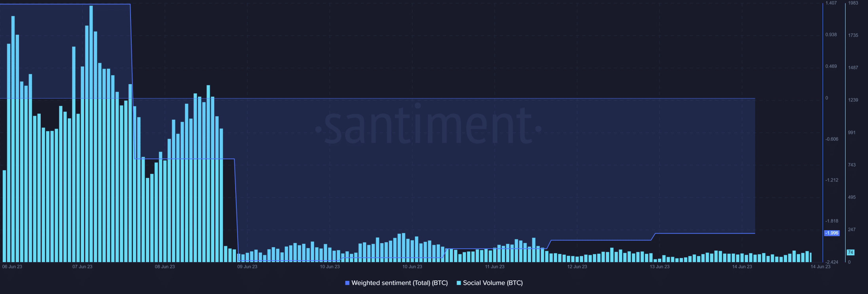
Task: Click the 1735 social volume axis value
Action: click(x=853, y=35)
